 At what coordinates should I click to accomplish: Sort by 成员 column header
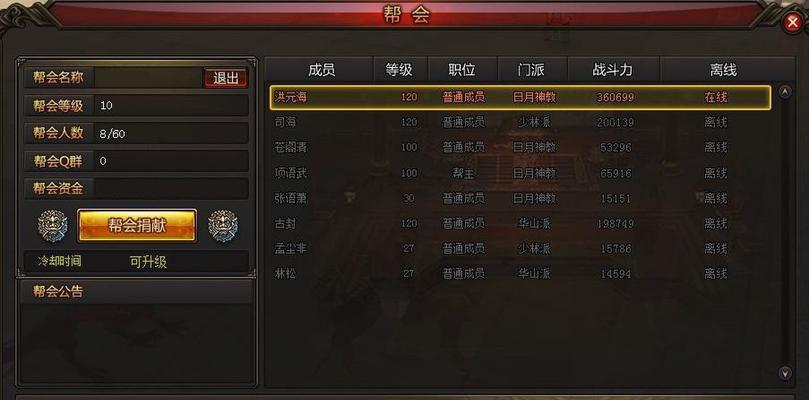point(321,70)
